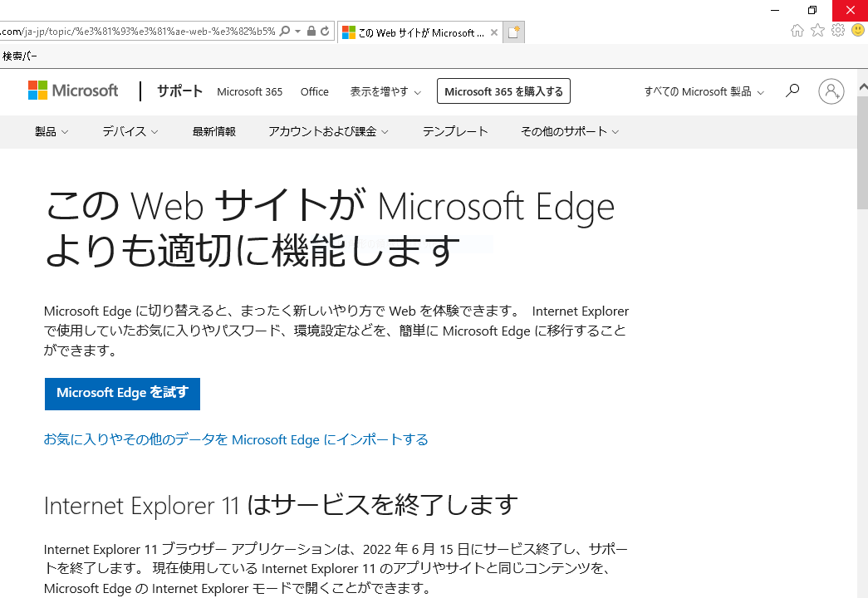Expand 表示を増やす menu
868x598 pixels.
pos(385,92)
